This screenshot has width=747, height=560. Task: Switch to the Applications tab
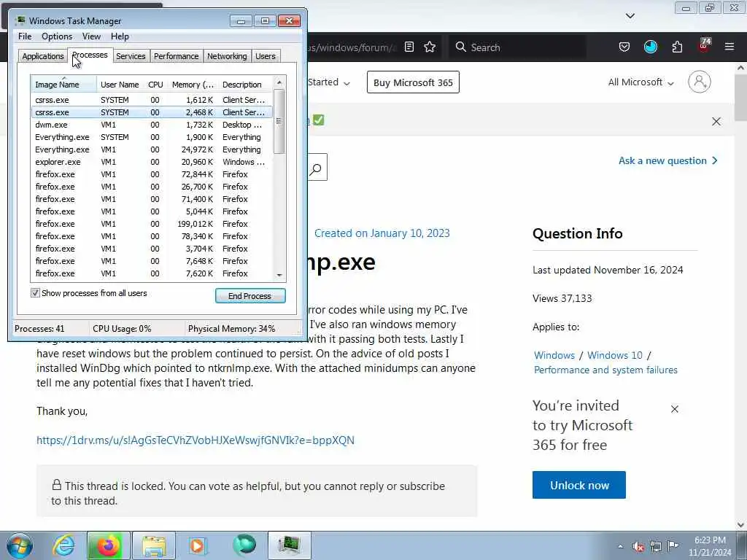click(43, 56)
